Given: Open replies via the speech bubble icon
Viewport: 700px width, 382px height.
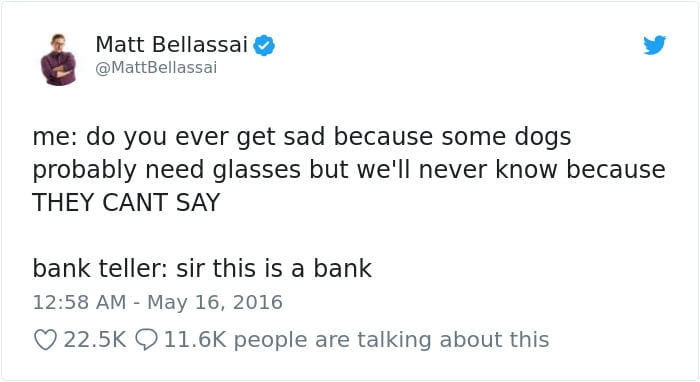Looking at the screenshot, I should click(x=146, y=340).
